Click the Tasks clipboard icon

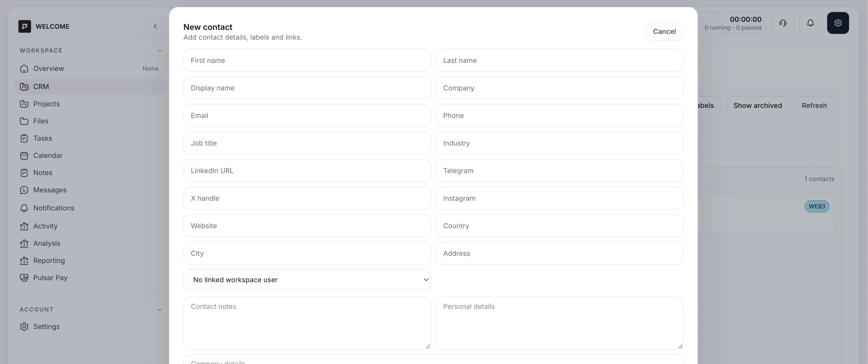pos(24,138)
